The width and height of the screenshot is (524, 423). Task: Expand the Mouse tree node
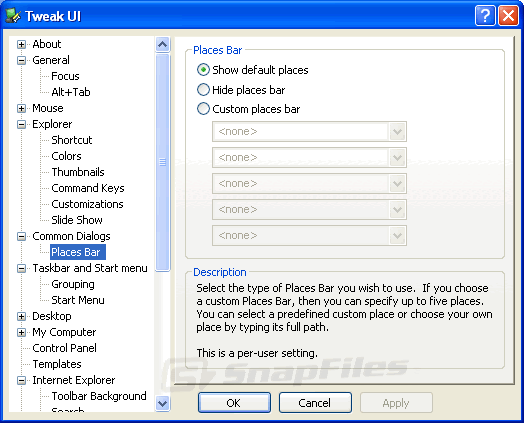coord(21,108)
